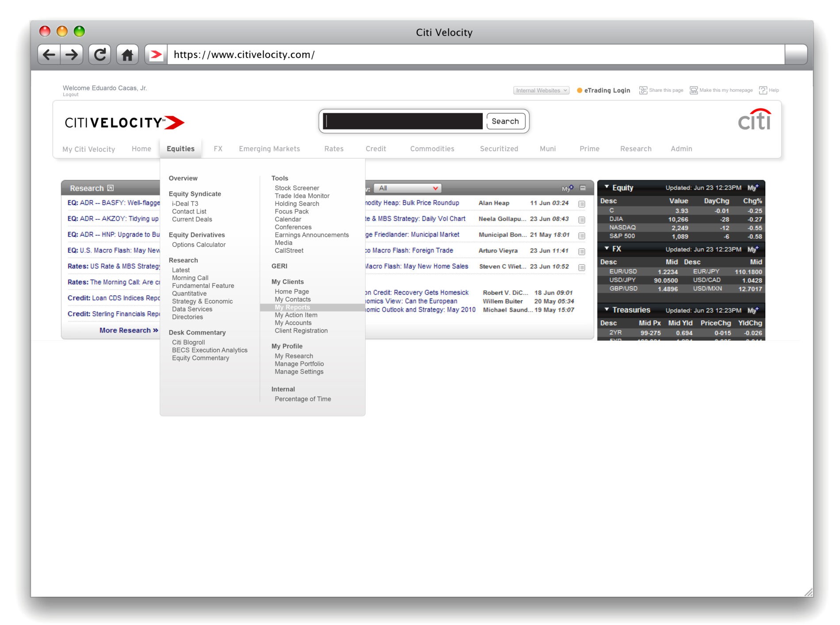
Task: Click the browser reload icon
Action: [x=100, y=54]
